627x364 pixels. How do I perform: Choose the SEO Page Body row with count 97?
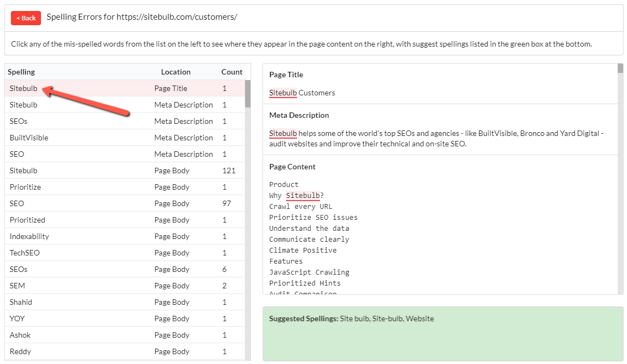coord(125,203)
